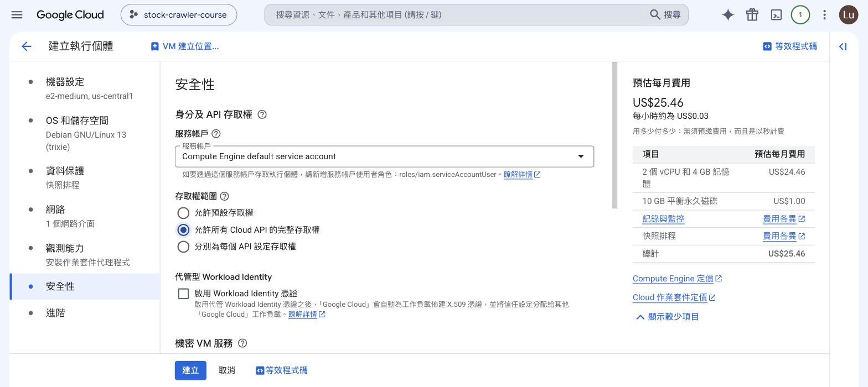Open 網路 section in sidebar

pyautogui.click(x=85, y=216)
